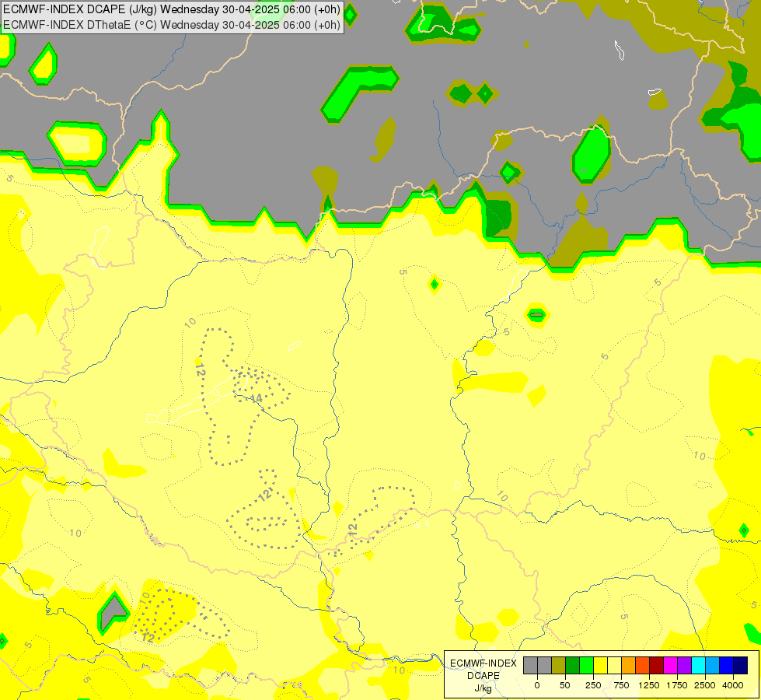Click the legend tick label 2500

pos(705,685)
